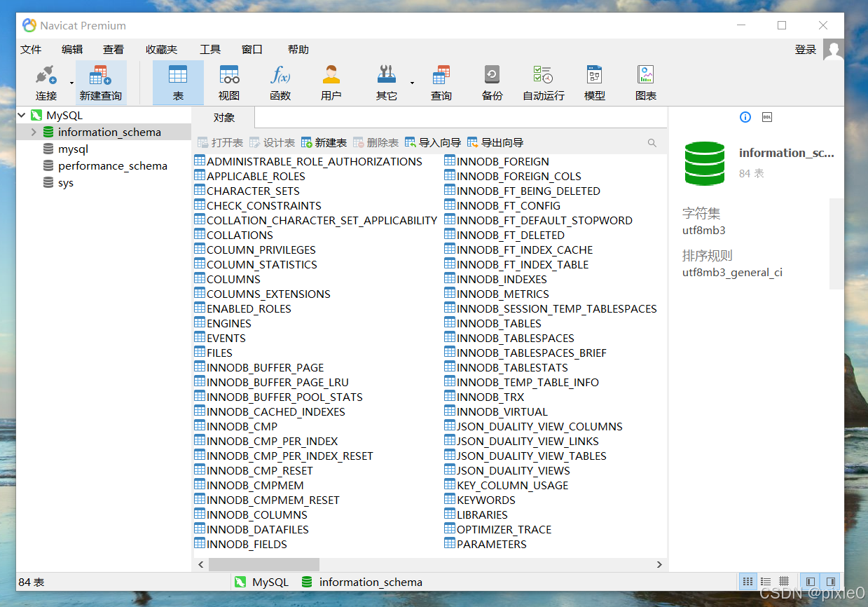Open the 收藏夹 menu
Image resolution: width=868 pixels, height=607 pixels.
(162, 50)
